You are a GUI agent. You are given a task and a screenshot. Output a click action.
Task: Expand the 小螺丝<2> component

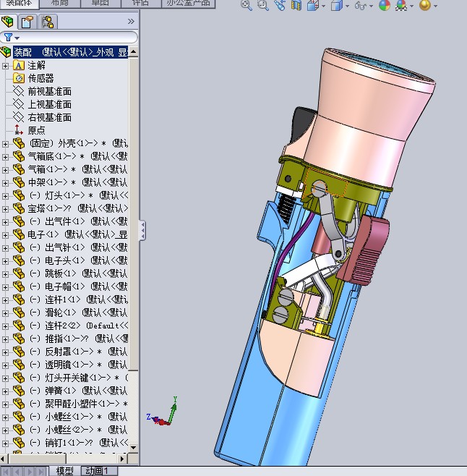click(5, 430)
